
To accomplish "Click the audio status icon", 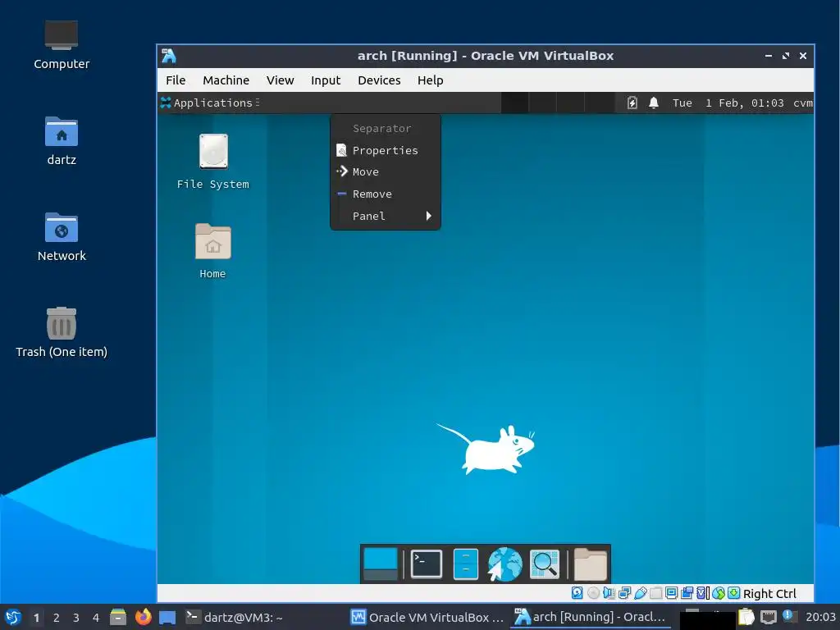I will (x=609, y=593).
